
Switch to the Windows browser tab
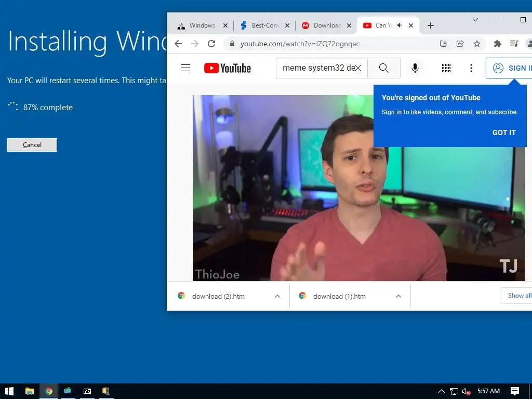(x=202, y=25)
